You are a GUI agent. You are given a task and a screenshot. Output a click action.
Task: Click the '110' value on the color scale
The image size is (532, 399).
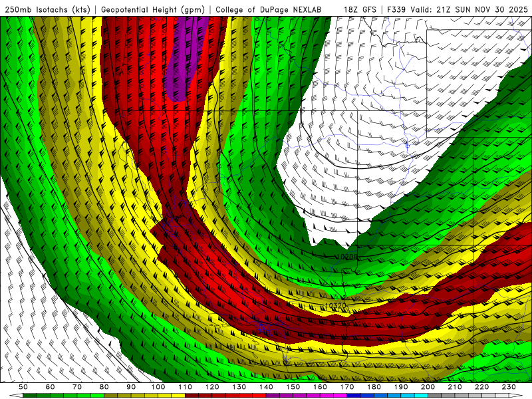click(x=186, y=387)
